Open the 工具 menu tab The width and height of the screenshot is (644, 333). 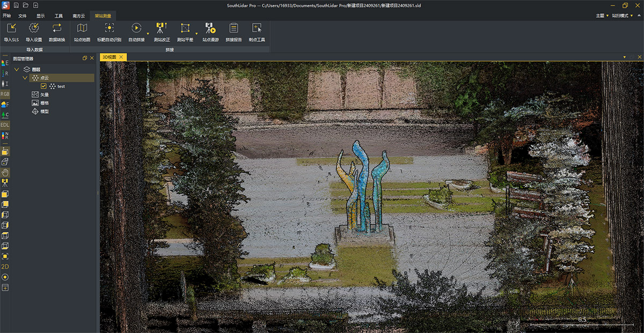(x=58, y=16)
